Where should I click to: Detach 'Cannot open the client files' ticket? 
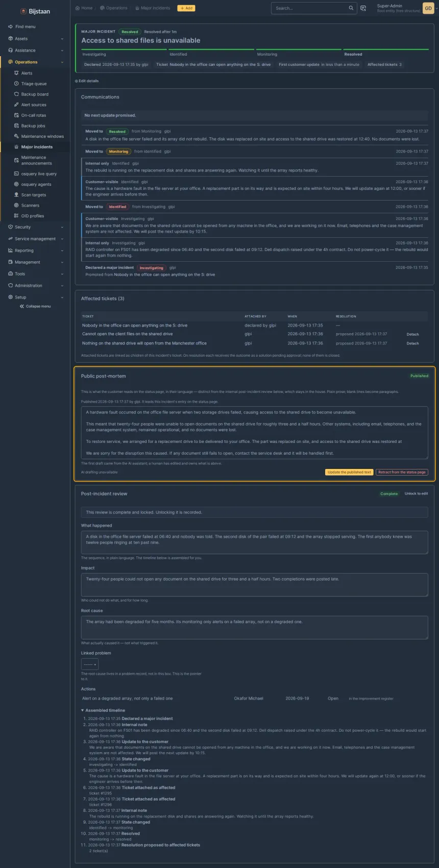(412, 335)
